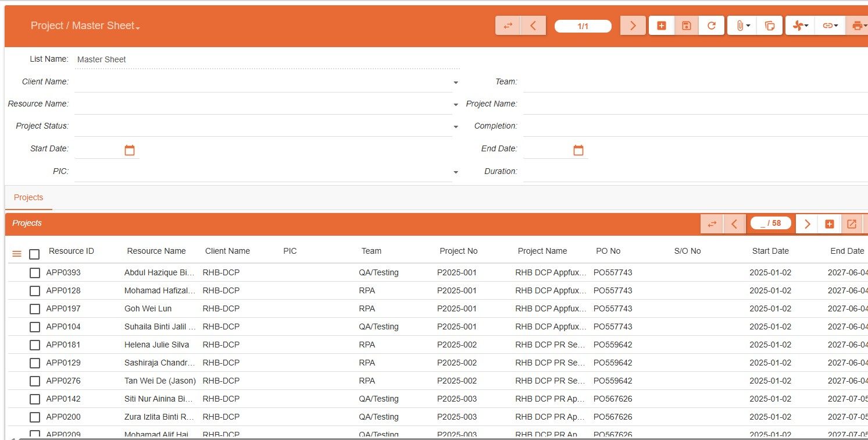Screen dimensions: 868x440
Task: Click the duplicate record copy icon
Action: coord(770,26)
